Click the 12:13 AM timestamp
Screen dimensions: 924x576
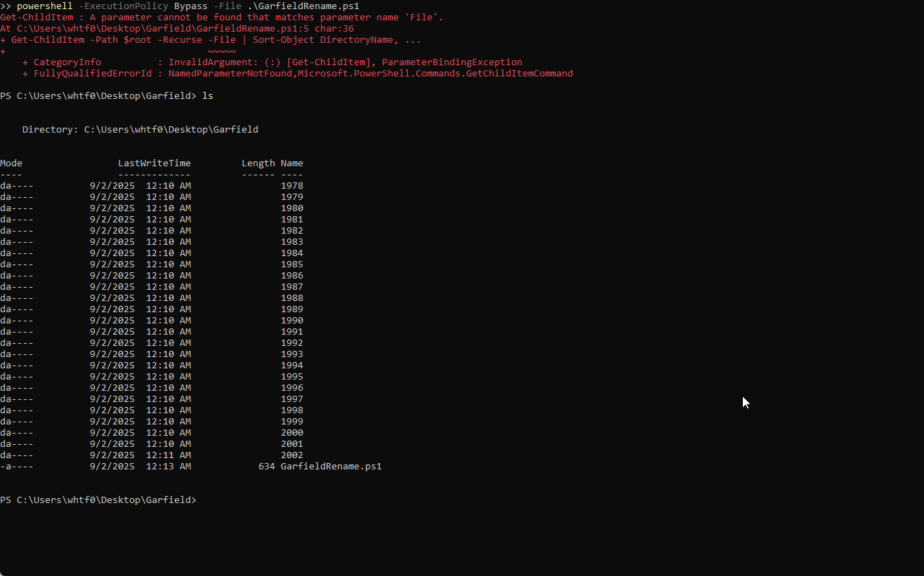click(168, 467)
